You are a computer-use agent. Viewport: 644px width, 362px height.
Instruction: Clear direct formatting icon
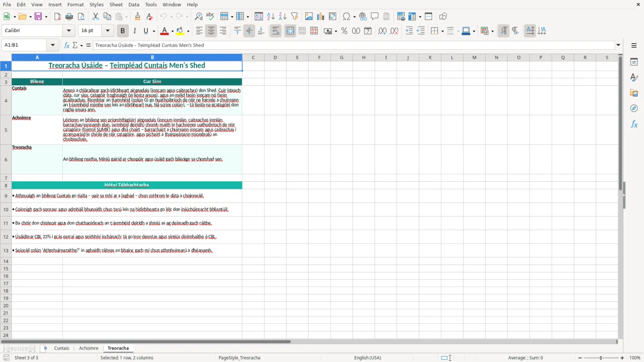(150, 17)
